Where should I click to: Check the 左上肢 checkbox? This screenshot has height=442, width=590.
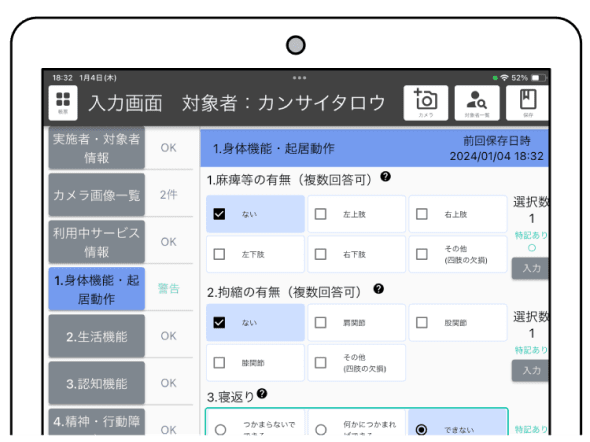pyautogui.click(x=321, y=214)
